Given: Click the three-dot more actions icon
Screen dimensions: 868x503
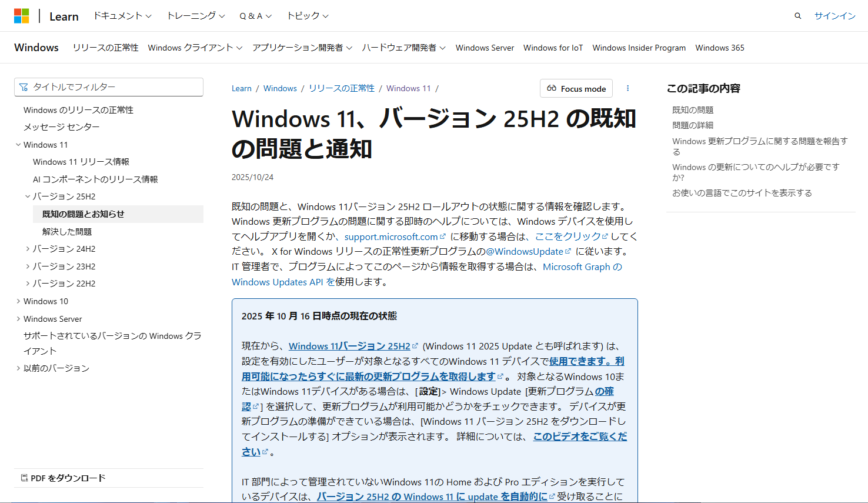Looking at the screenshot, I should 627,88.
